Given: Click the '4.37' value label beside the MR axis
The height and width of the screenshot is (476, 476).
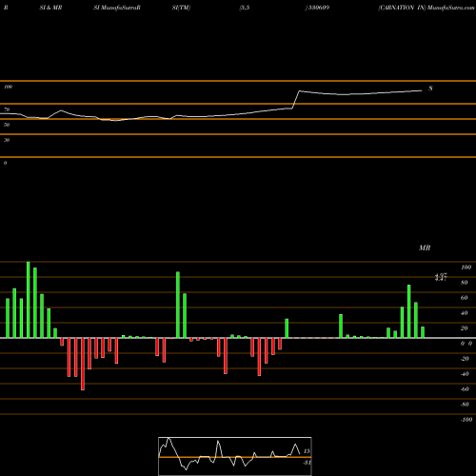Looking at the screenshot, I should pos(441,277).
